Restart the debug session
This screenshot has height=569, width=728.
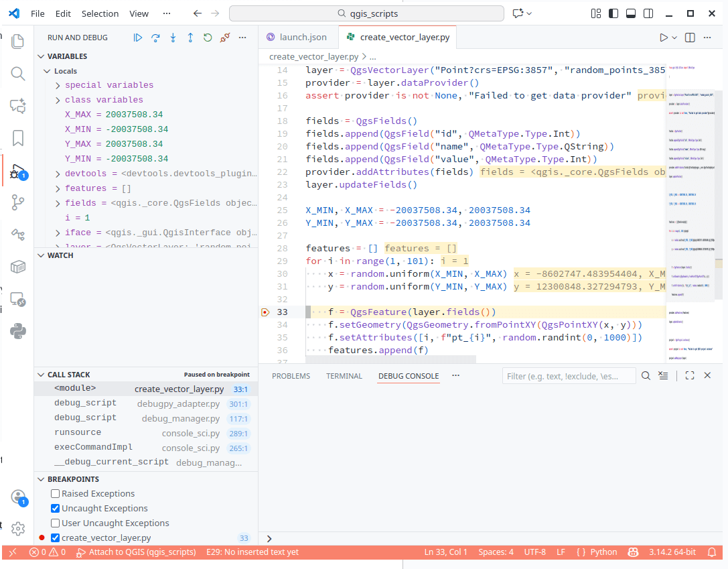tap(208, 38)
